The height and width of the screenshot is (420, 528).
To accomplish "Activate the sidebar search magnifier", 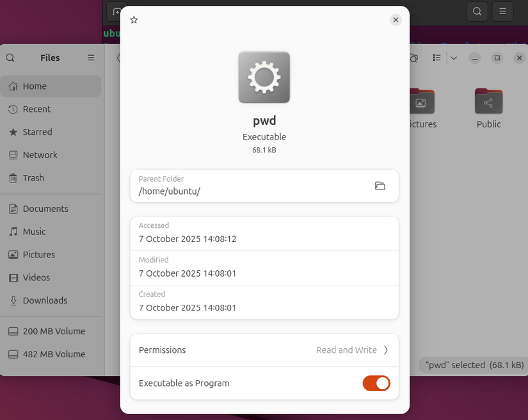I will [10, 58].
